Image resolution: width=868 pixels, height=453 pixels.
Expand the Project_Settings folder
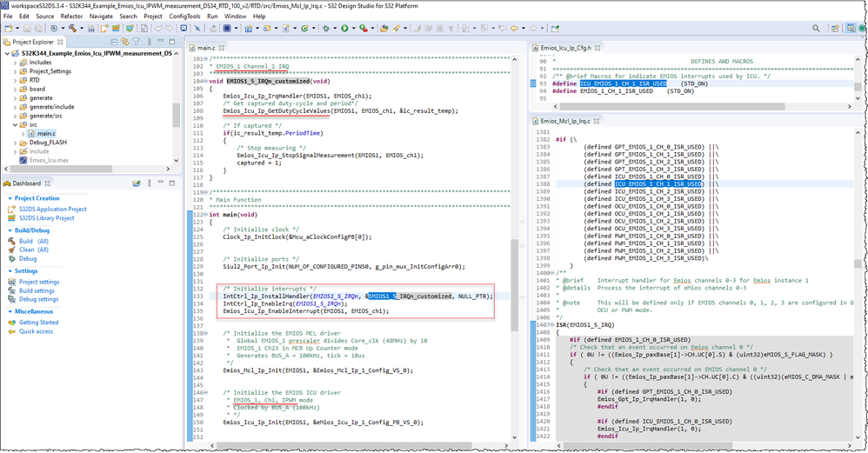coord(16,71)
